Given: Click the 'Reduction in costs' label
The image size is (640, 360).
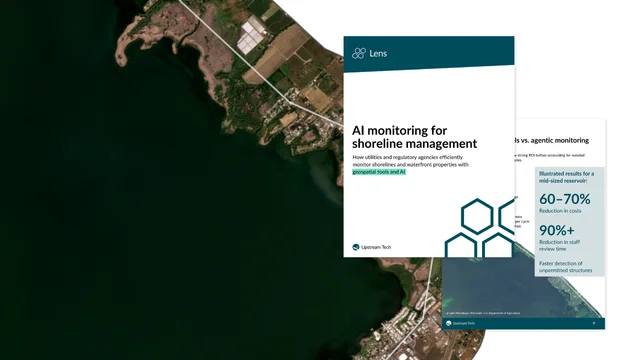Looking at the screenshot, I should 560,211.
